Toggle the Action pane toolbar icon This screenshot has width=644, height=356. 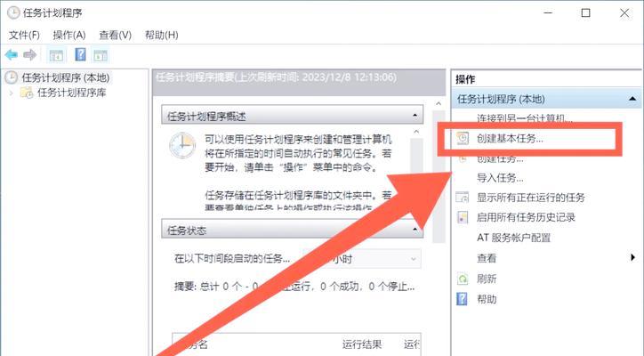pyautogui.click(x=101, y=55)
